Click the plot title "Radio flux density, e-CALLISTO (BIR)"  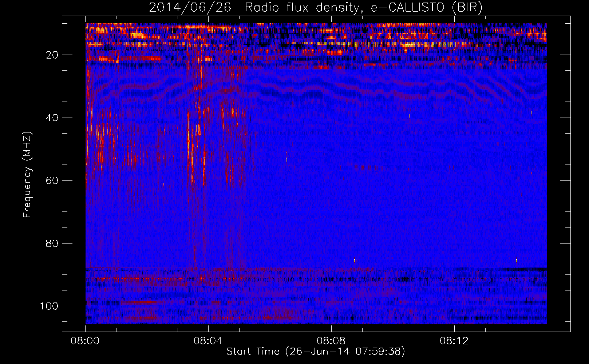coord(363,7)
